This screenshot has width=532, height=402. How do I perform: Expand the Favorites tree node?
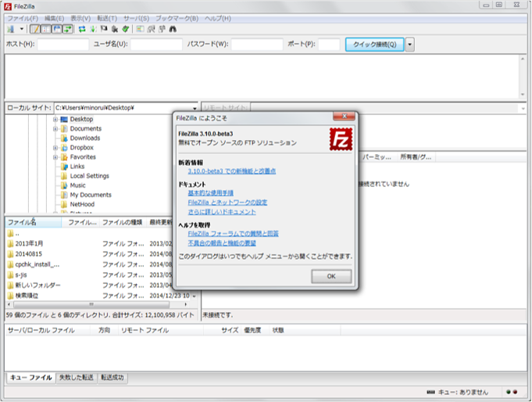pos(55,157)
